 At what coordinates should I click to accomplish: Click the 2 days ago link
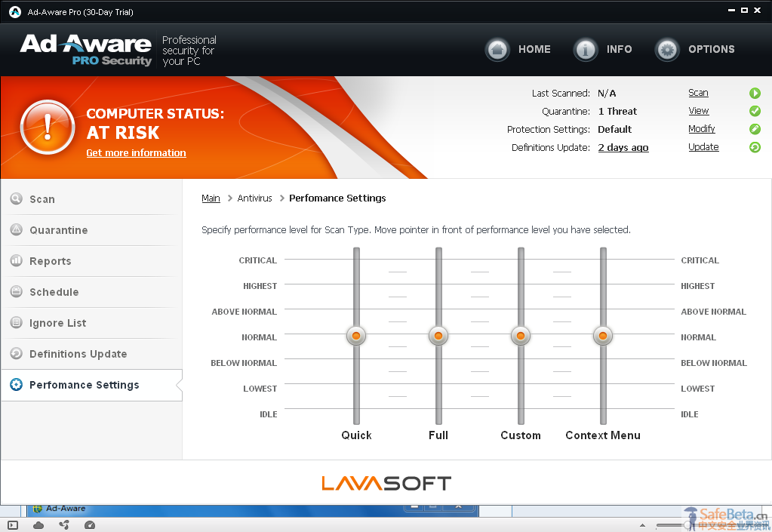point(623,147)
